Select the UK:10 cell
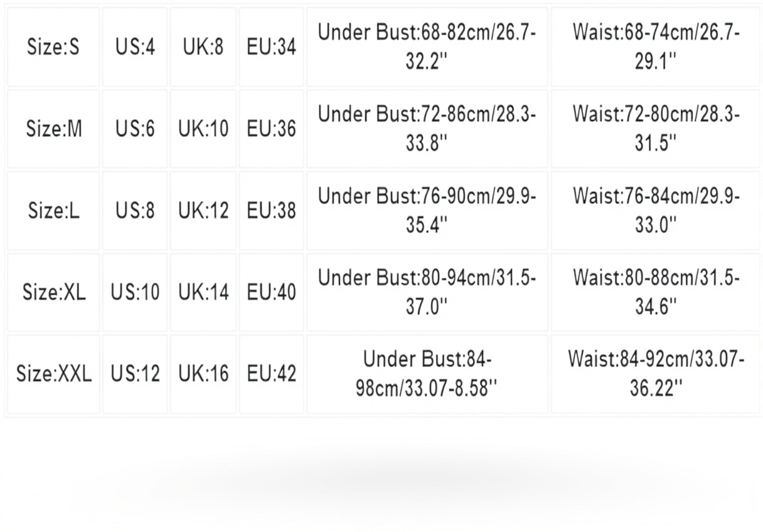 [x=203, y=129]
